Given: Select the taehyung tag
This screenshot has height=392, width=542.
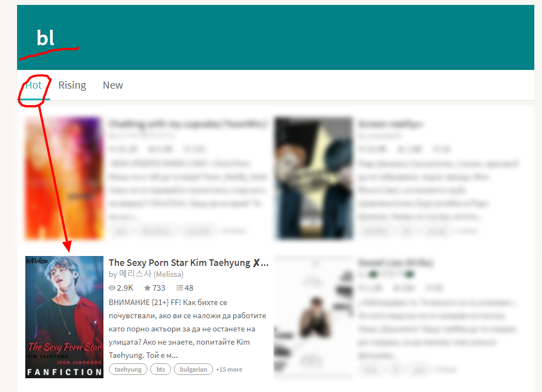Looking at the screenshot, I should tap(128, 369).
